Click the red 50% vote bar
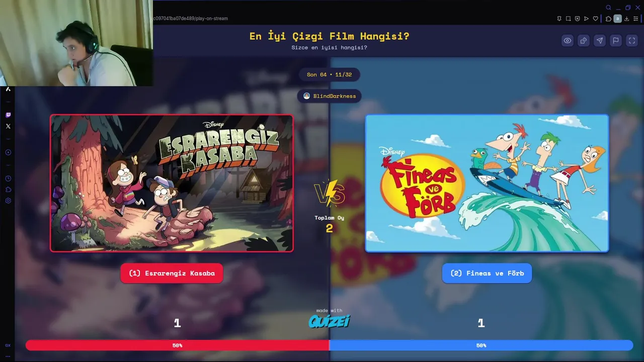 coord(178,345)
